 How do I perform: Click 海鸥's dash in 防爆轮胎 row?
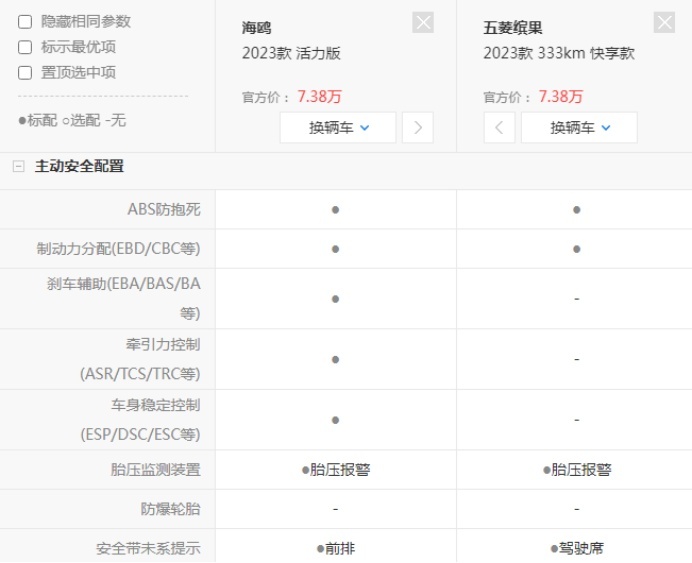335,509
